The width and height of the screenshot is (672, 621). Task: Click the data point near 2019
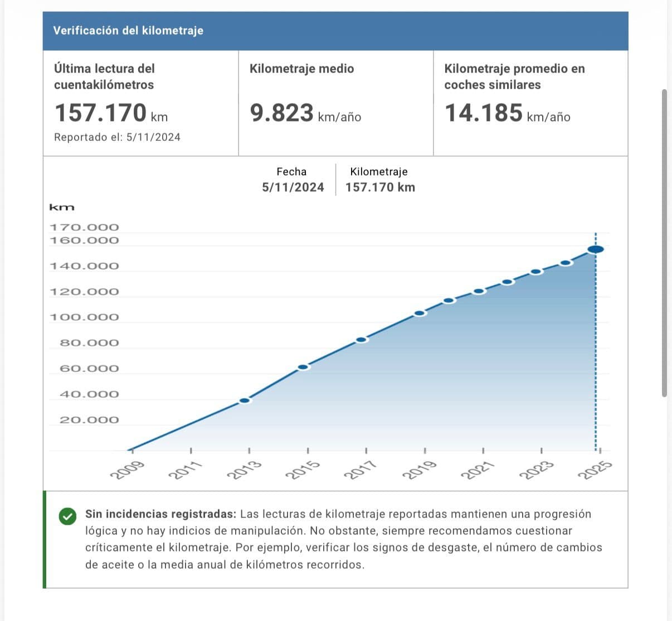coord(420,313)
